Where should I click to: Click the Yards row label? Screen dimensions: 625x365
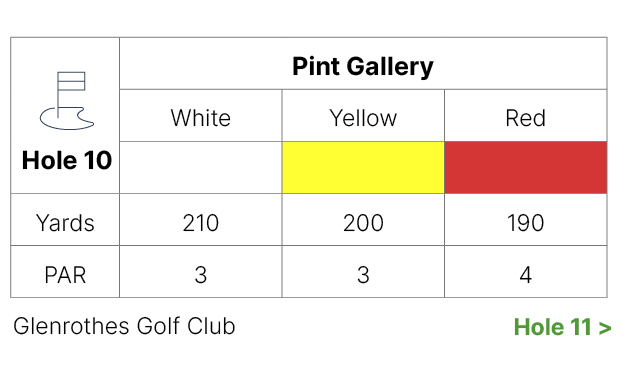65,222
